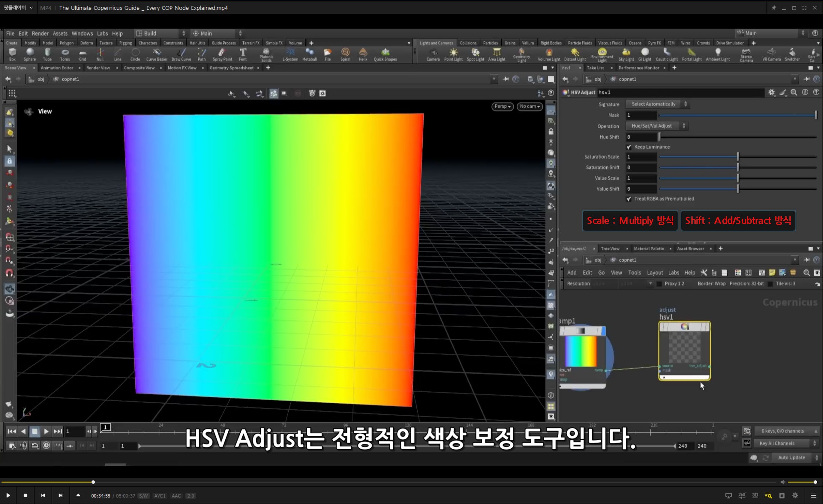Toggle the player's 360 view button
Viewport: 823px width, 504px height.
point(742,495)
